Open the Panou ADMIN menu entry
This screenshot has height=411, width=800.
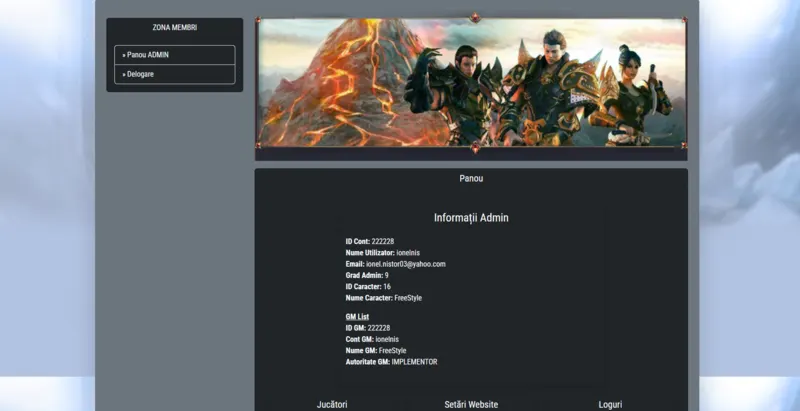tap(174, 55)
